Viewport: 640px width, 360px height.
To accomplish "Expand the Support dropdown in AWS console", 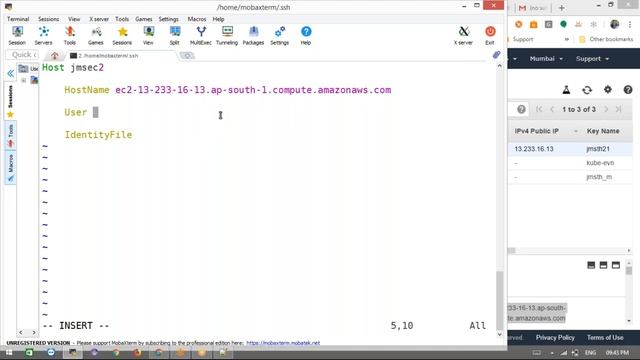I will tap(592, 59).
